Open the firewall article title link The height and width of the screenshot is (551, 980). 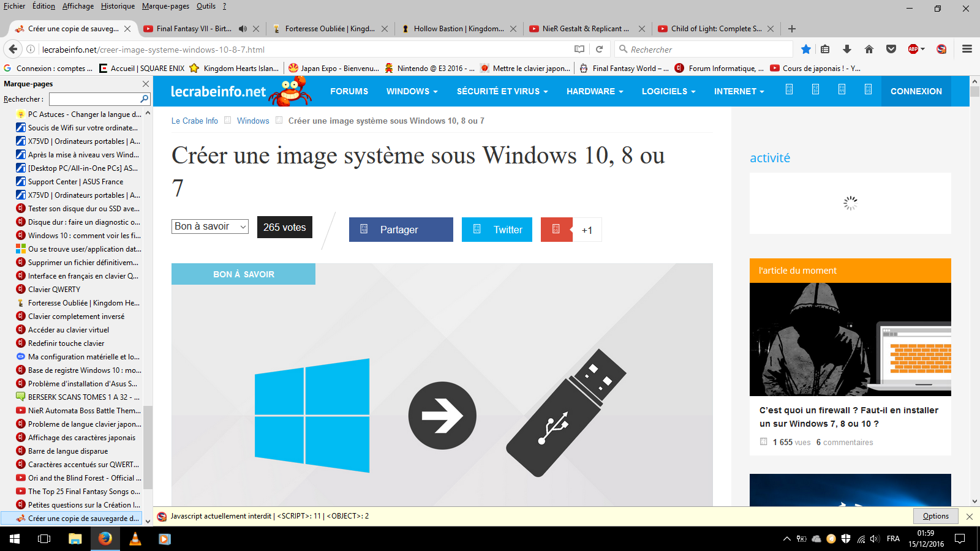click(849, 417)
